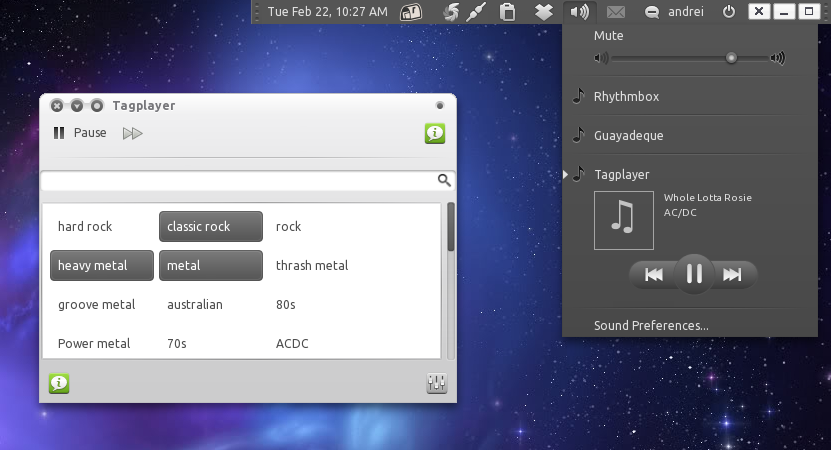Deselect the metal tag

click(211, 266)
